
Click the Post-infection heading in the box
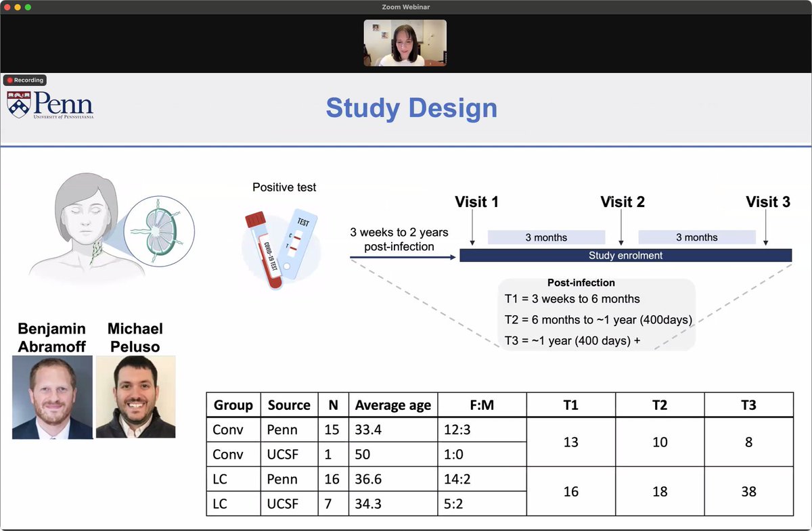click(581, 283)
